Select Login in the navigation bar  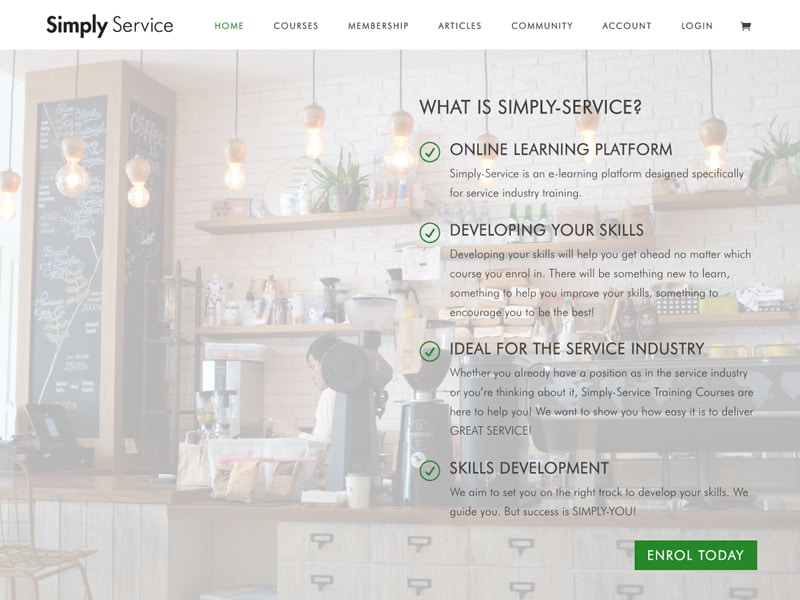tap(697, 26)
